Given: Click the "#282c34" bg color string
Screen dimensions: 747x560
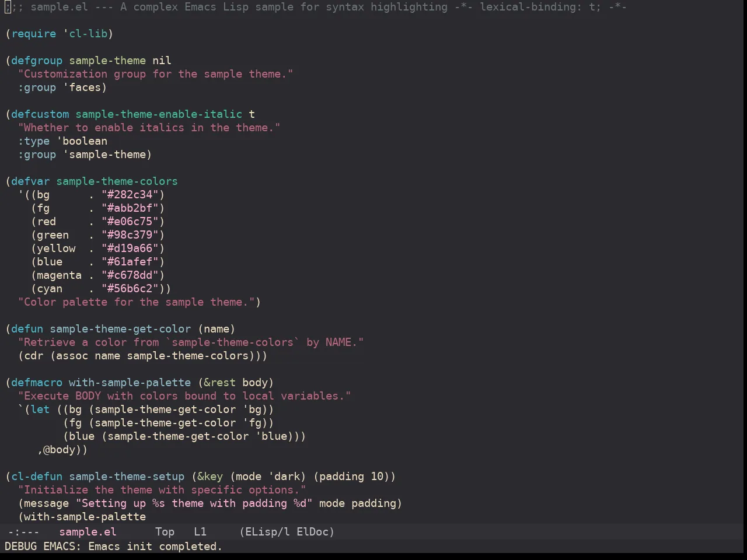Looking at the screenshot, I should click(x=130, y=195).
